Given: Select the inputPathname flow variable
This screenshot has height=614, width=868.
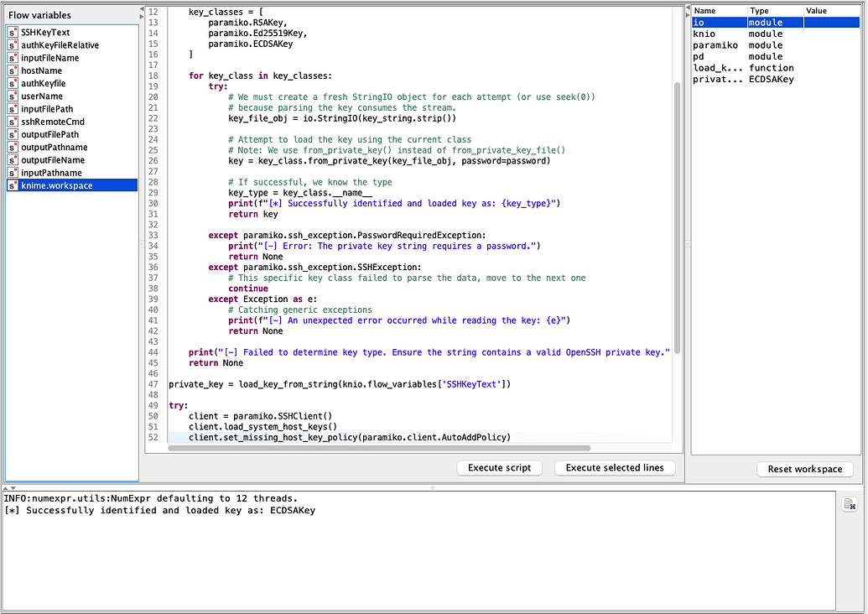Looking at the screenshot, I should 72,172.
